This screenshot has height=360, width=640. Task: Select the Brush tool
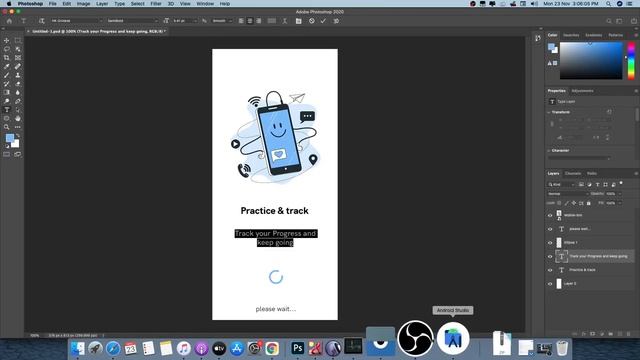[x=7, y=75]
